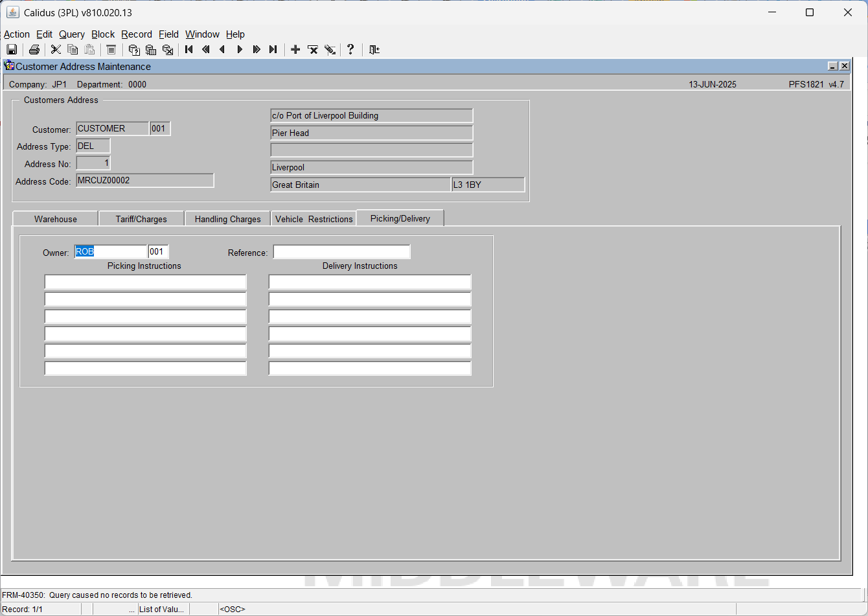Open the Window menu

coord(203,34)
